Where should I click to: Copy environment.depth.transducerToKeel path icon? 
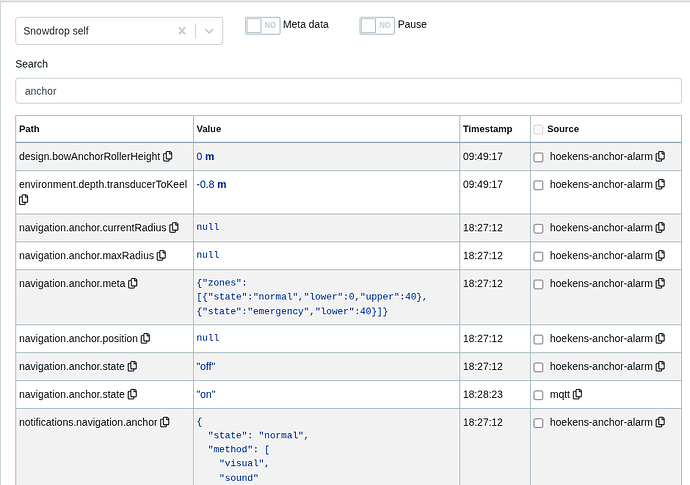tap(24, 200)
